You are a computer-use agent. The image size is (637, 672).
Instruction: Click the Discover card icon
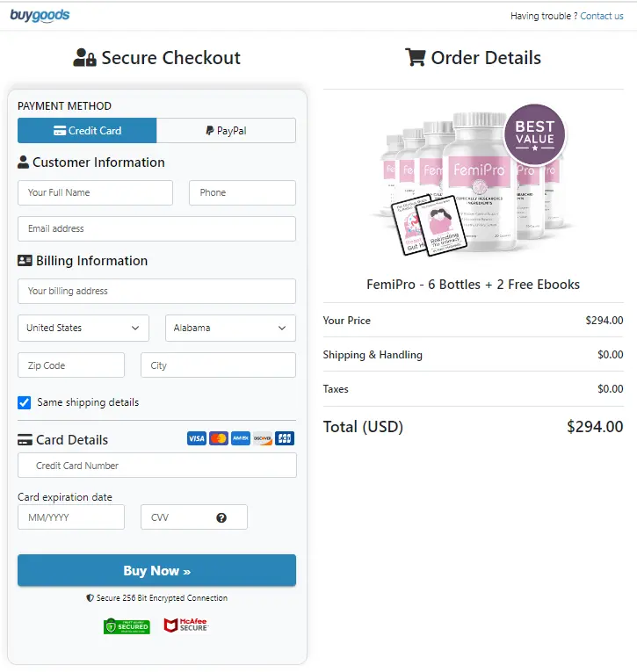pyautogui.click(x=262, y=438)
